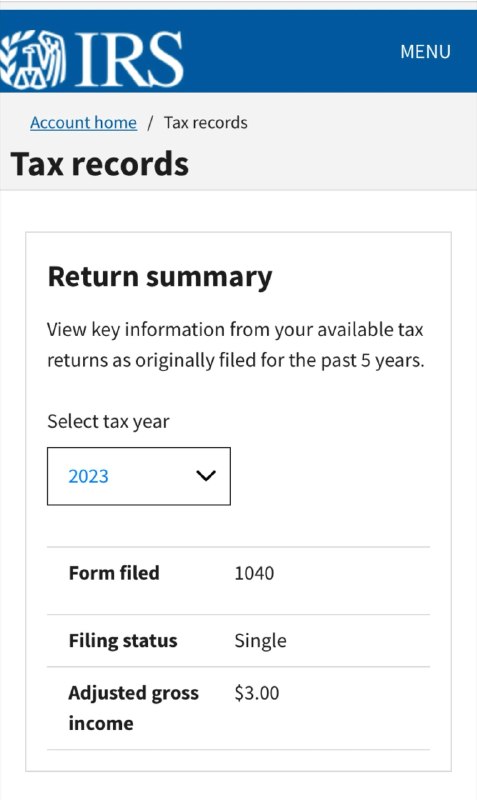Viewport: 477px width, 800px height.
Task: Click the Form filed row label
Action: pos(114,573)
